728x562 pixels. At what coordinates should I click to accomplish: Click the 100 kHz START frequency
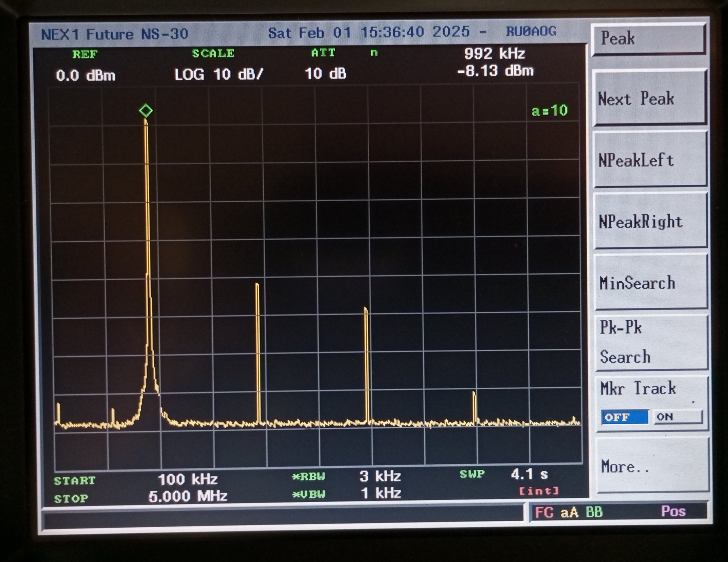point(188,479)
